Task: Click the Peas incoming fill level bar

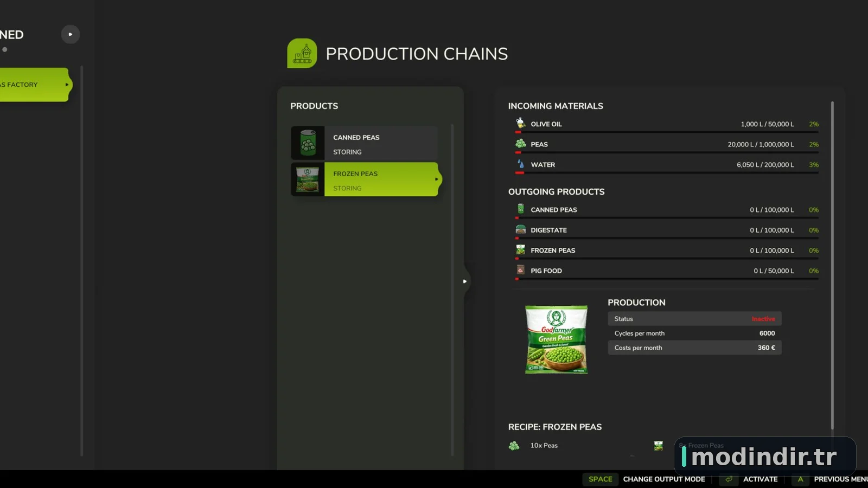Action: pyautogui.click(x=667, y=152)
